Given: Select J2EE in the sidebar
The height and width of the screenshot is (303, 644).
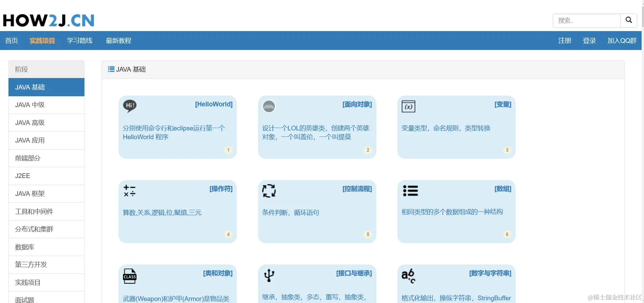Looking at the screenshot, I should click(x=46, y=176).
